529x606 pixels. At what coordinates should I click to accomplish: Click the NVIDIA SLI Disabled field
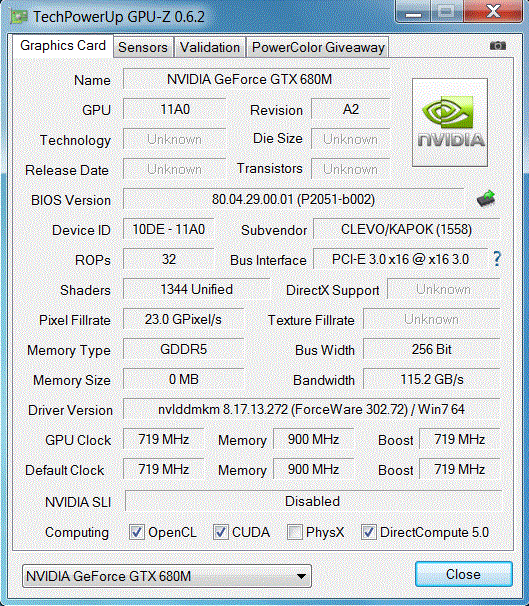pos(313,501)
